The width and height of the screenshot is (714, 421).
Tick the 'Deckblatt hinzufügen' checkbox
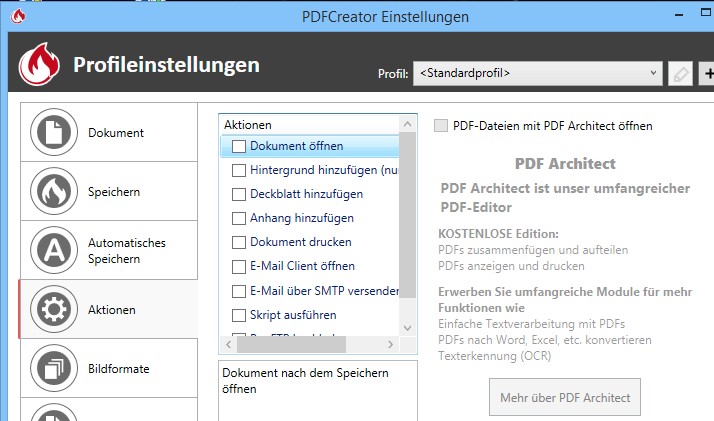[x=239, y=194]
